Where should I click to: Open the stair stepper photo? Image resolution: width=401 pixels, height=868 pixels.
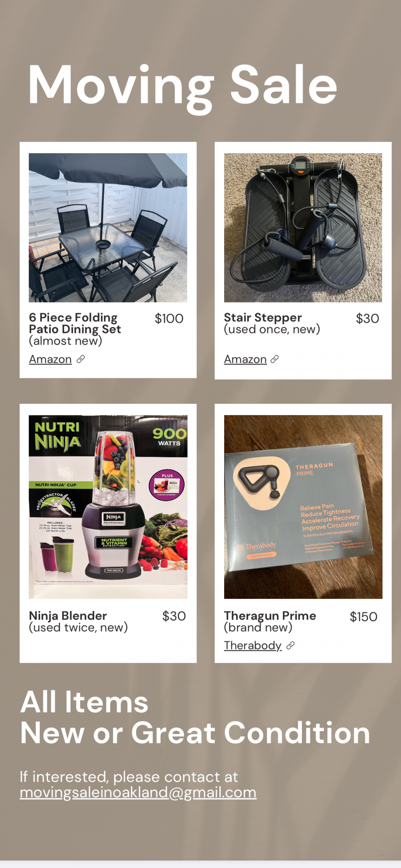coord(303,227)
